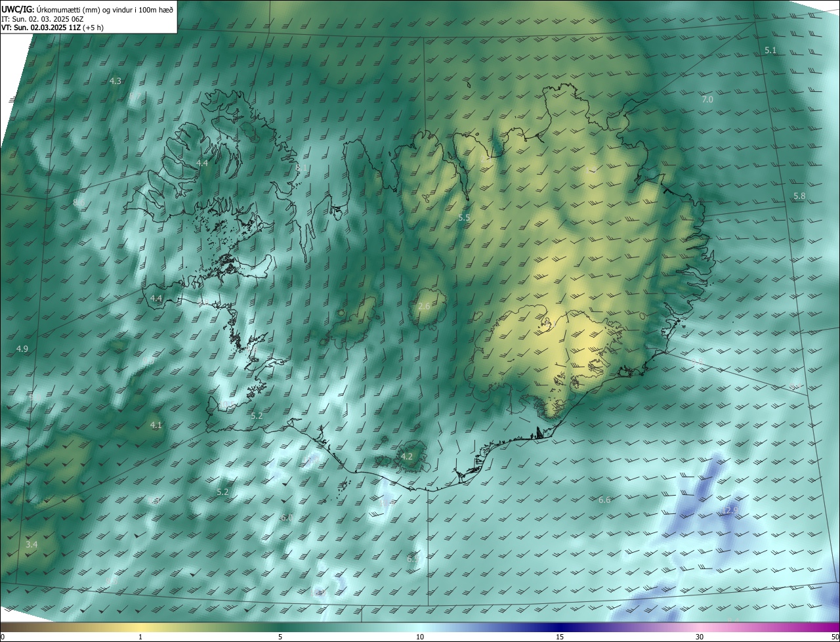This screenshot has width=840, height=642.
Task: Select the 'VT: Sun. 02.03.2025 11Z (+5 h)' line
Action: coord(52,27)
